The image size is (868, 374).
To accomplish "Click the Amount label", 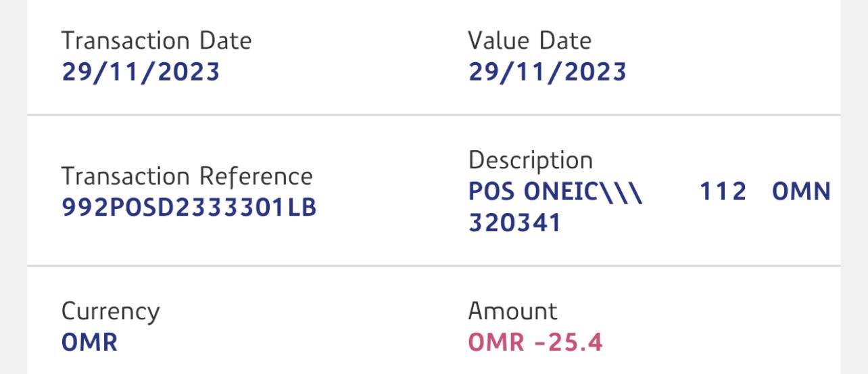I will pos(512,311).
